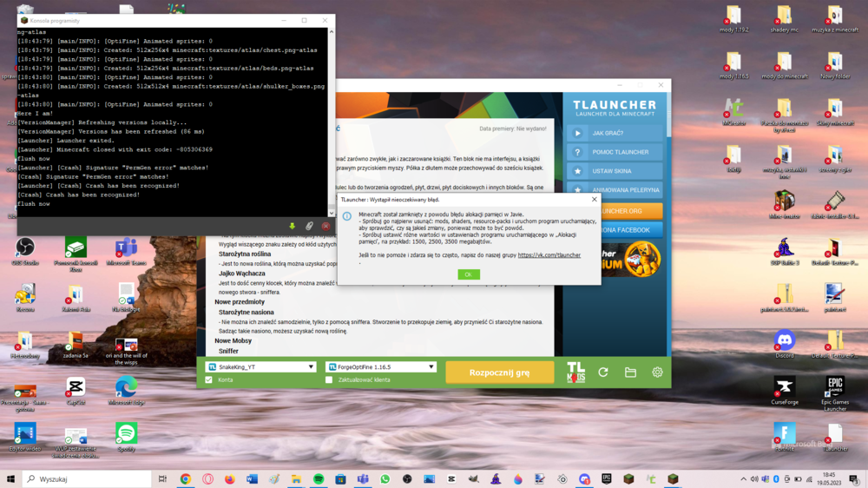
Task: Click the green download arrow in the developer console
Action: [x=293, y=226]
